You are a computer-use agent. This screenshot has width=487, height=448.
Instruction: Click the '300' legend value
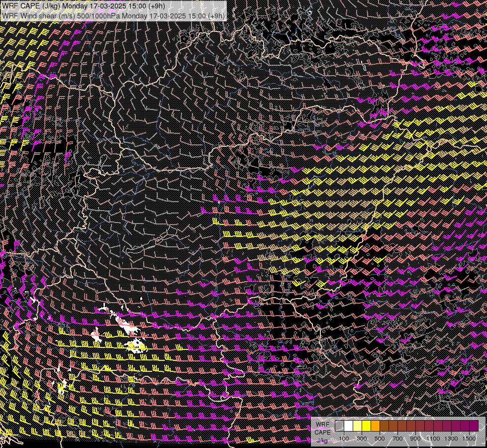362,439
